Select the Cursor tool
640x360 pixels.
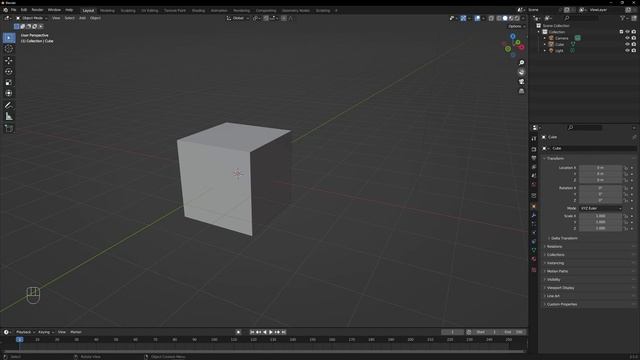(x=9, y=49)
